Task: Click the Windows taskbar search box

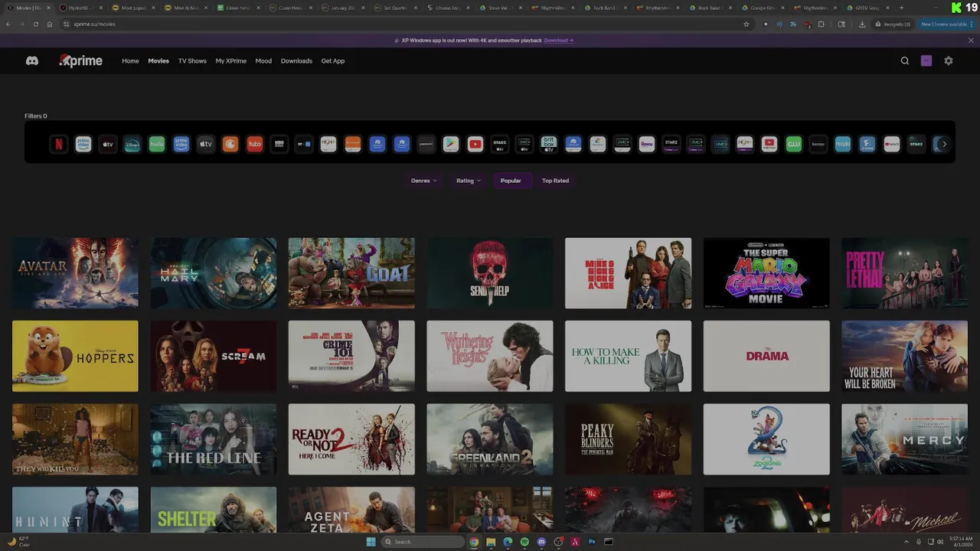Action: [423, 542]
